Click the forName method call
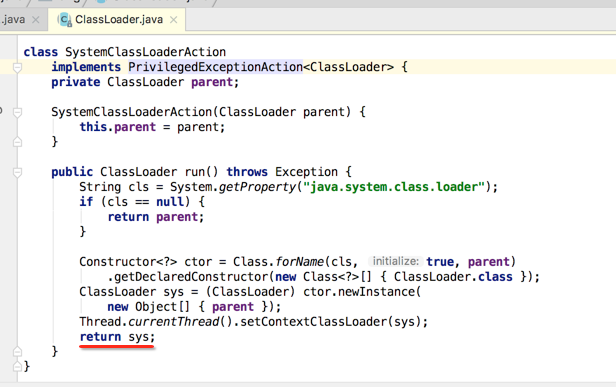This screenshot has height=387, width=616. click(300, 262)
